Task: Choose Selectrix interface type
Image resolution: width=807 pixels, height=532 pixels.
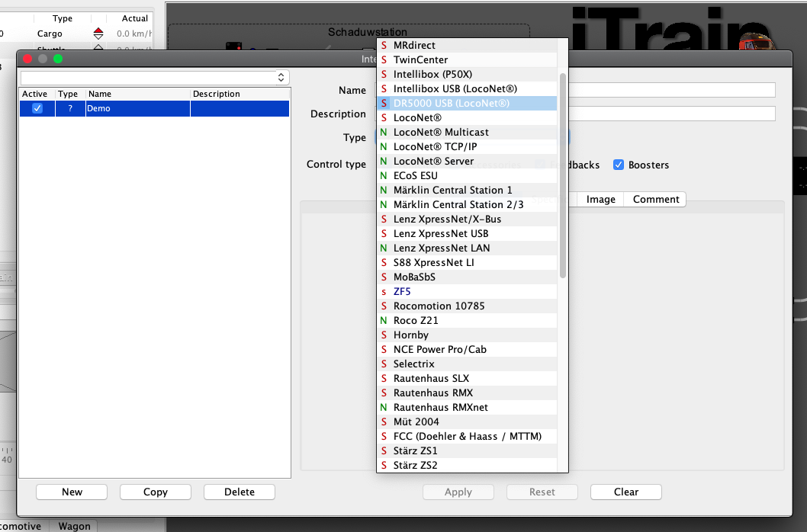Action: coord(467,364)
